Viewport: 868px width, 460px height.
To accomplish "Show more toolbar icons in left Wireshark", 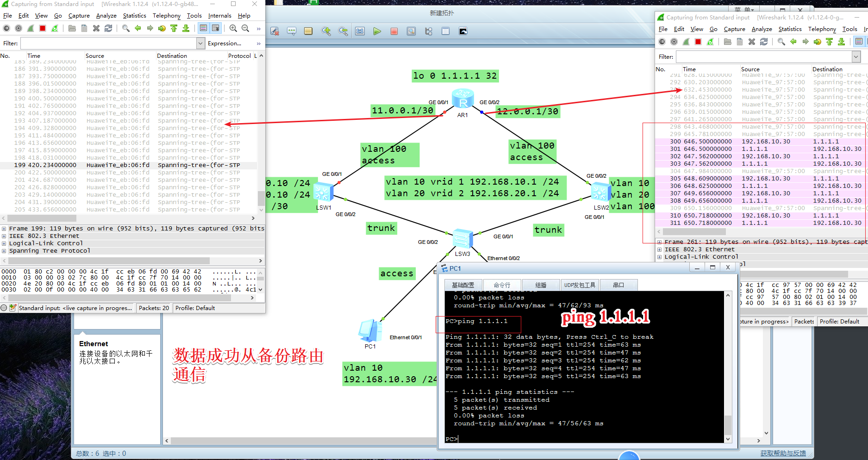I will coord(258,29).
